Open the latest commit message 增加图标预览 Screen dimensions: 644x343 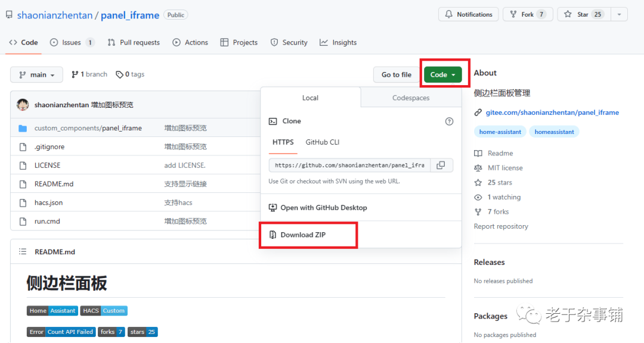[112, 105]
